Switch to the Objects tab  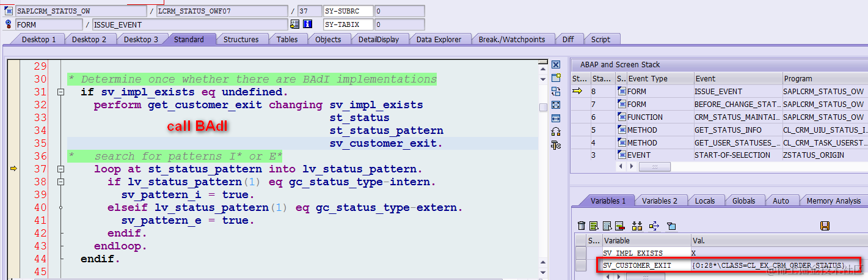pyautogui.click(x=328, y=39)
